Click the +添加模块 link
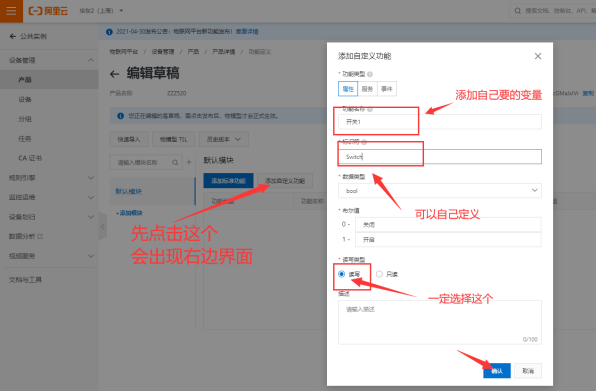Screen dimensions: 597x391 129,213
